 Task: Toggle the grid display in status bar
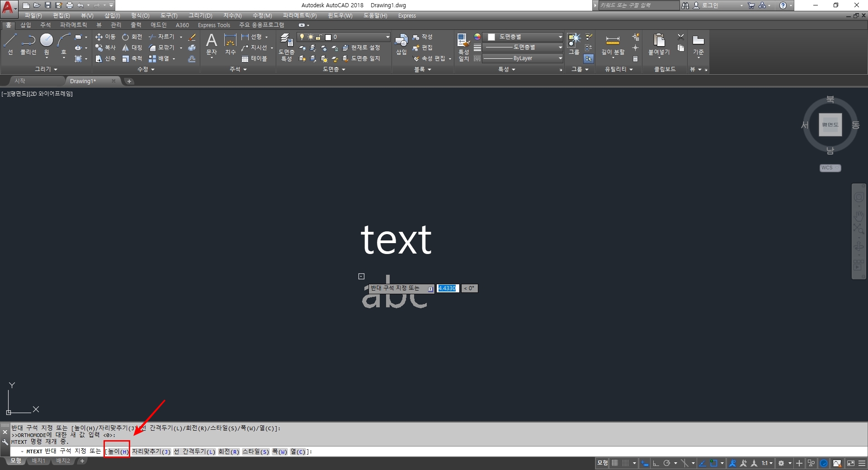point(615,463)
